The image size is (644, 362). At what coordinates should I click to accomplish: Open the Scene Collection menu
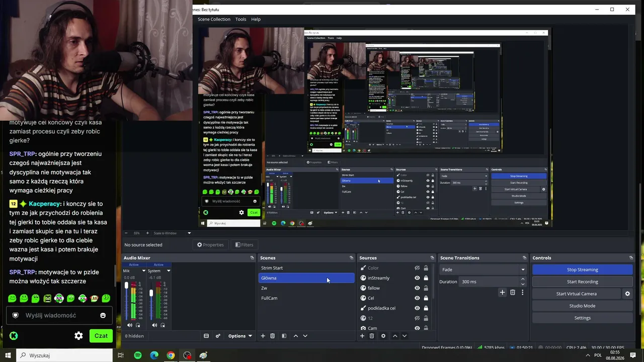point(214,19)
